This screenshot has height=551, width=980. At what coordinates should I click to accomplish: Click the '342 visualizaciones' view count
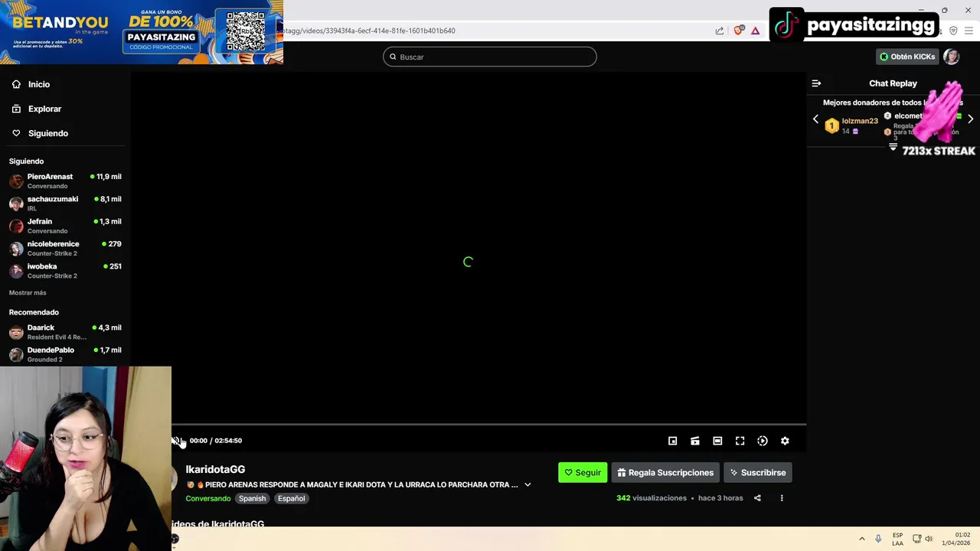point(652,498)
